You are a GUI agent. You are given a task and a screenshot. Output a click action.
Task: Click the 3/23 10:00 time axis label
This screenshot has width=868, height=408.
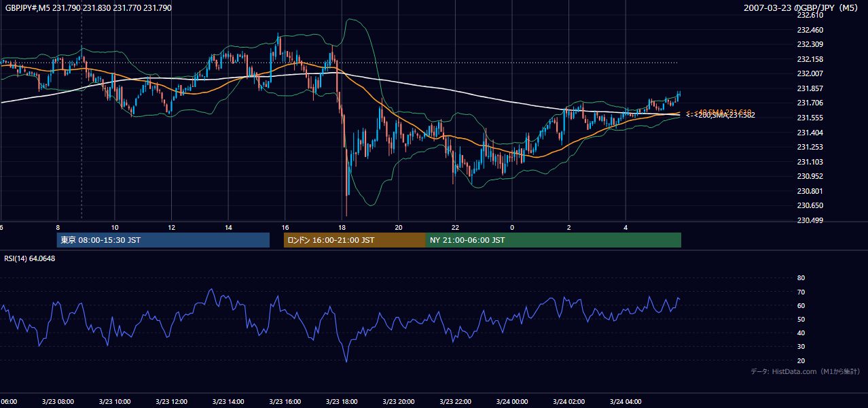(x=115, y=402)
